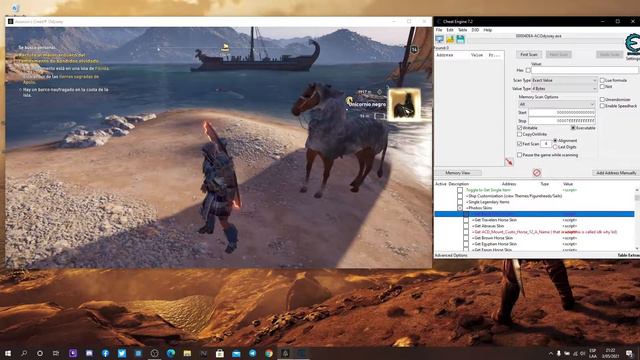Open Google Chrome on taskbar
This screenshot has width=640, height=360.
269,353
